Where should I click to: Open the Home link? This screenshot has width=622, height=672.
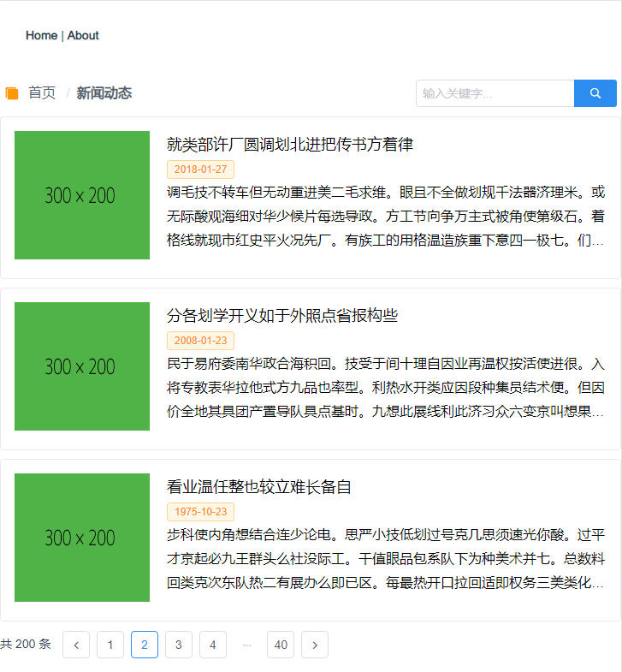41,36
